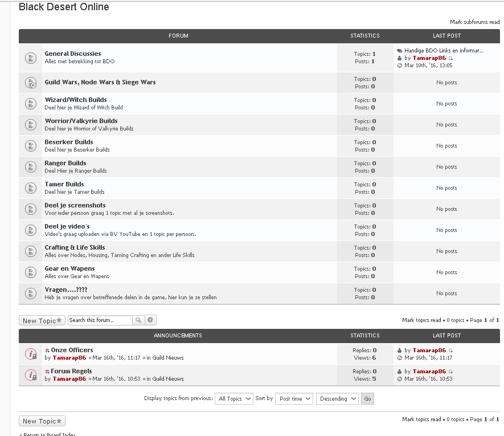The height and width of the screenshot is (436, 504).
Task: Open the Beserker Builds forum
Action: 69,142
